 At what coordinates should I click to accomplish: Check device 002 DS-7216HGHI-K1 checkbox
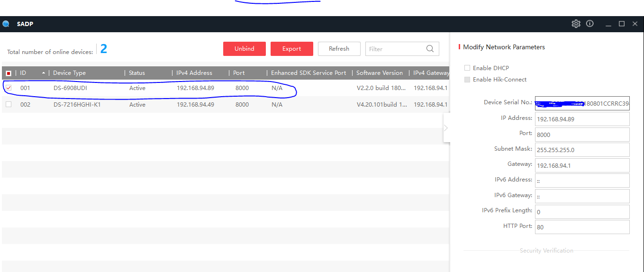[x=9, y=104]
